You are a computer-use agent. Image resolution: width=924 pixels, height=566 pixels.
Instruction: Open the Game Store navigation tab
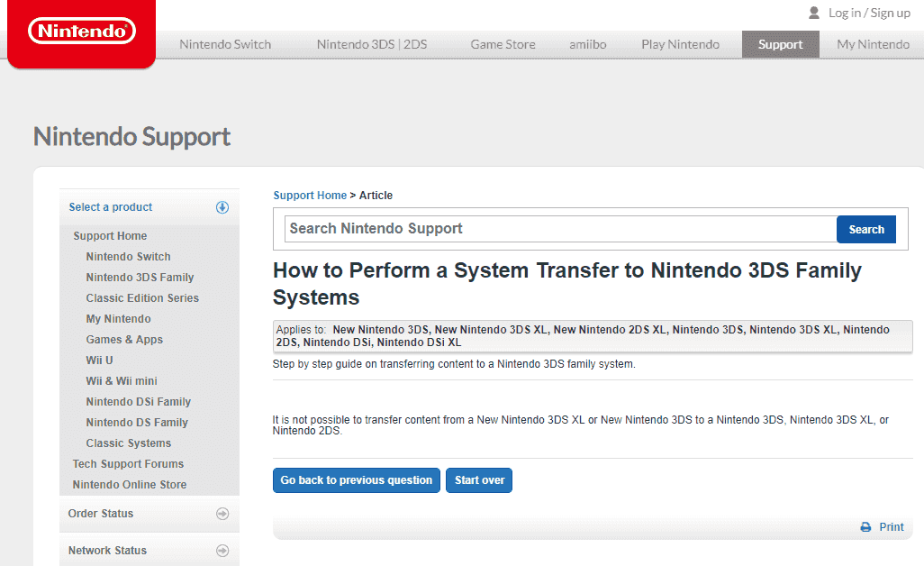click(503, 44)
